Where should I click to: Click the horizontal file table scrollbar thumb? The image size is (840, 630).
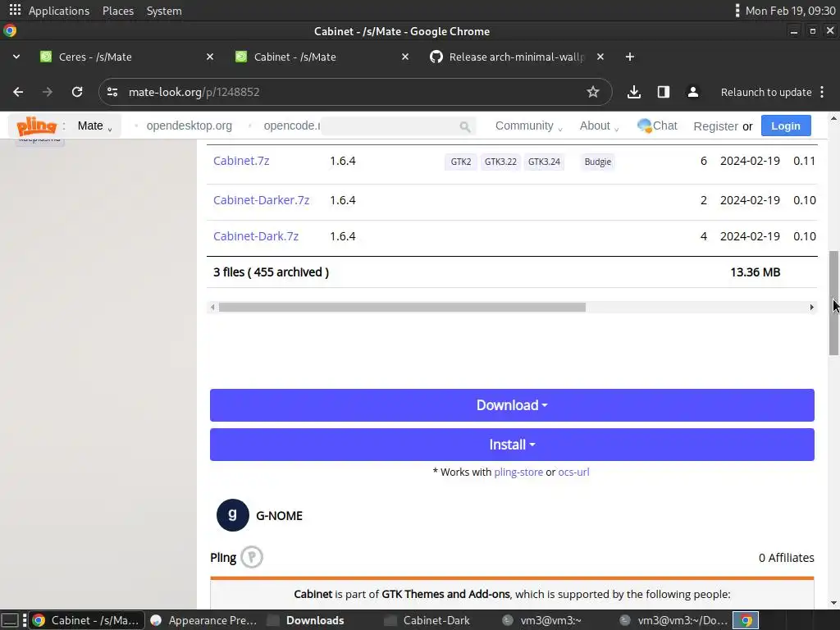[402, 308]
